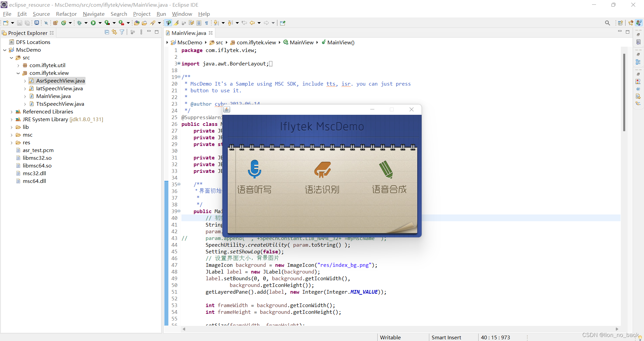Toggle Pin Editor icon
This screenshot has width=644, height=341.
[x=282, y=23]
